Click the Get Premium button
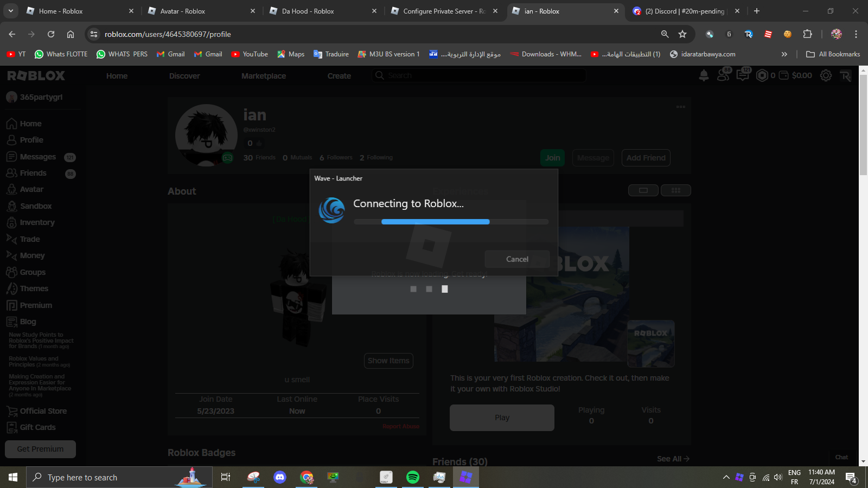Viewport: 868px width, 488px height. coord(40,449)
